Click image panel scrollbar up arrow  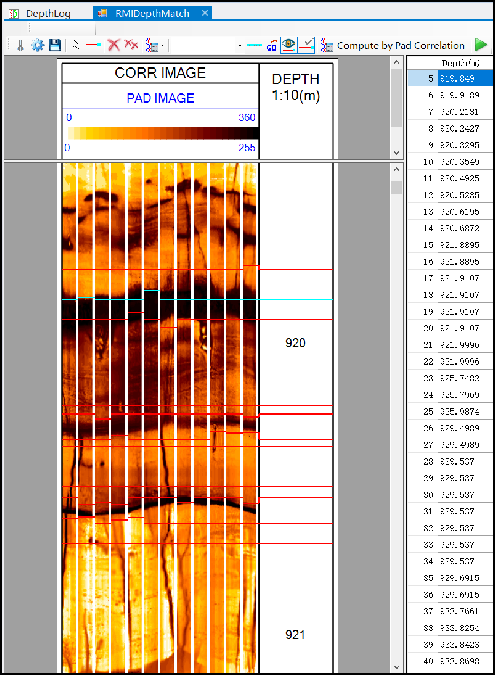pos(396,169)
